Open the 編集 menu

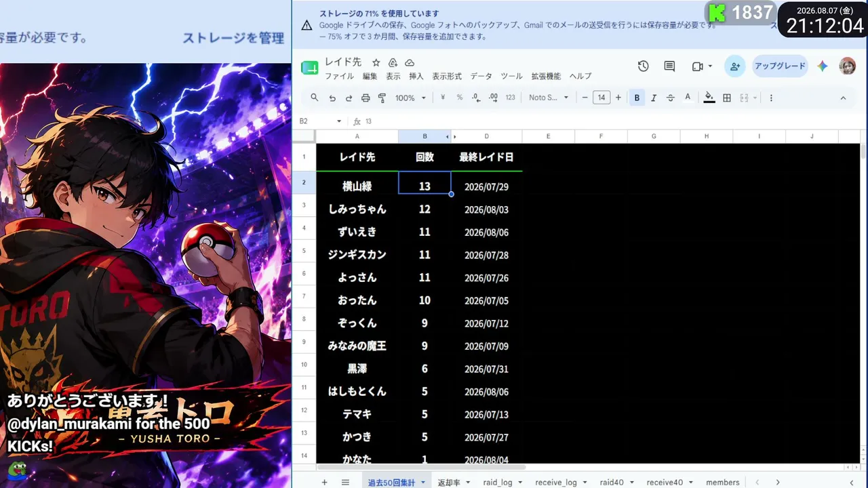[x=370, y=76]
